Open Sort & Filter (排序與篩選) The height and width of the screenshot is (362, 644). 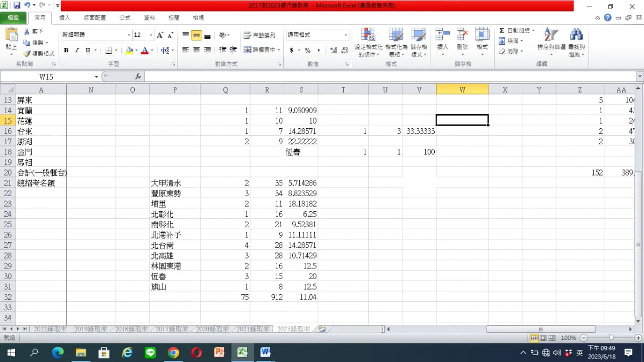(x=551, y=42)
